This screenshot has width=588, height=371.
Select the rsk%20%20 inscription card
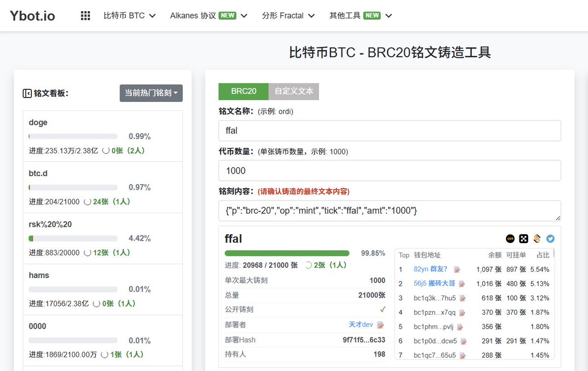[x=103, y=238]
